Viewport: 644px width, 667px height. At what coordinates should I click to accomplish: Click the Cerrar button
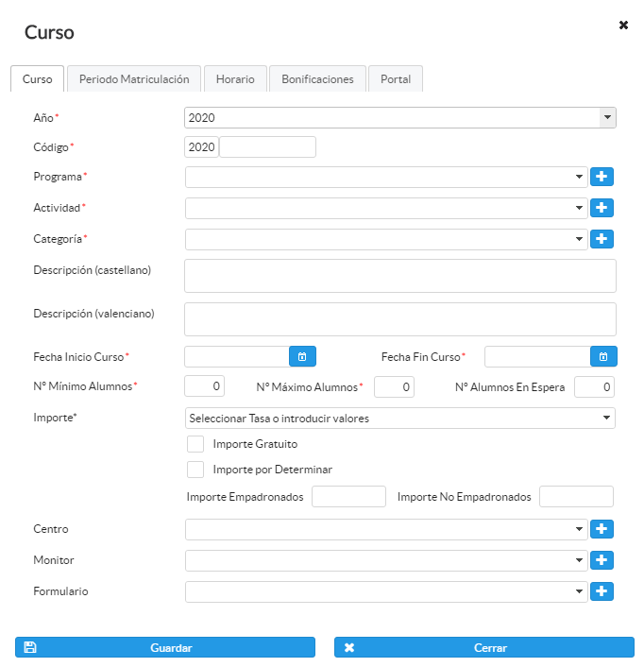click(x=483, y=647)
